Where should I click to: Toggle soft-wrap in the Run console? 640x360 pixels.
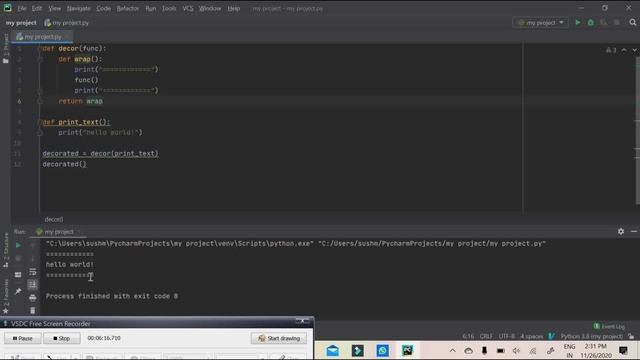33,272
